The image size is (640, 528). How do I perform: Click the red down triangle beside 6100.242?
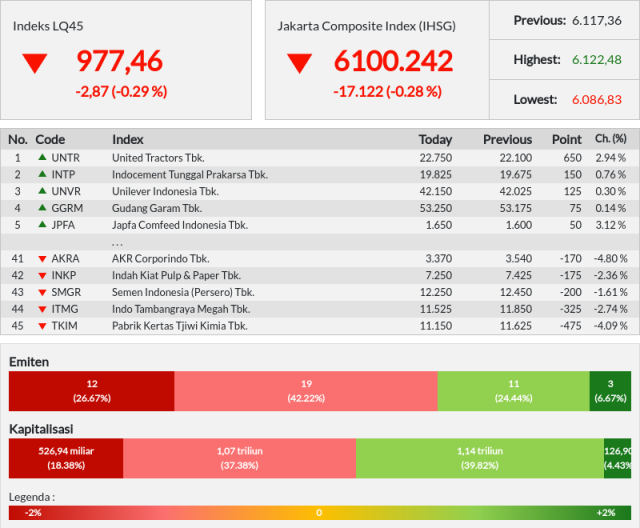click(299, 63)
